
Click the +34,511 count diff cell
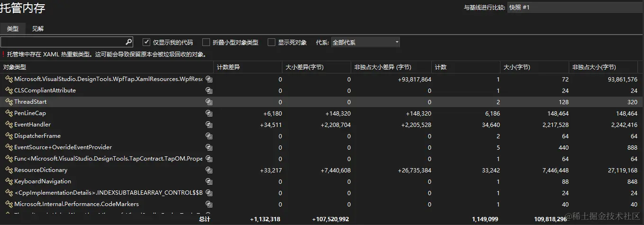point(271,125)
